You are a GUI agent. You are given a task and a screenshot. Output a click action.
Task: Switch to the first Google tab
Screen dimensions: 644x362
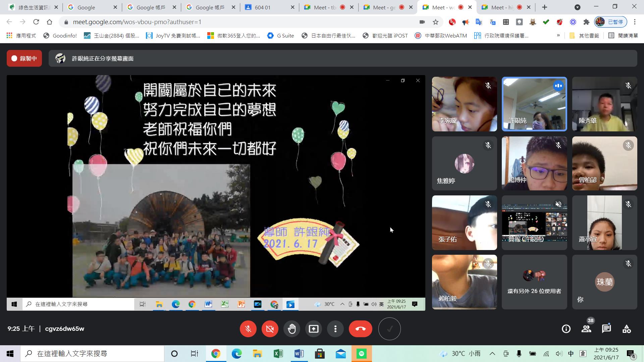(x=92, y=7)
